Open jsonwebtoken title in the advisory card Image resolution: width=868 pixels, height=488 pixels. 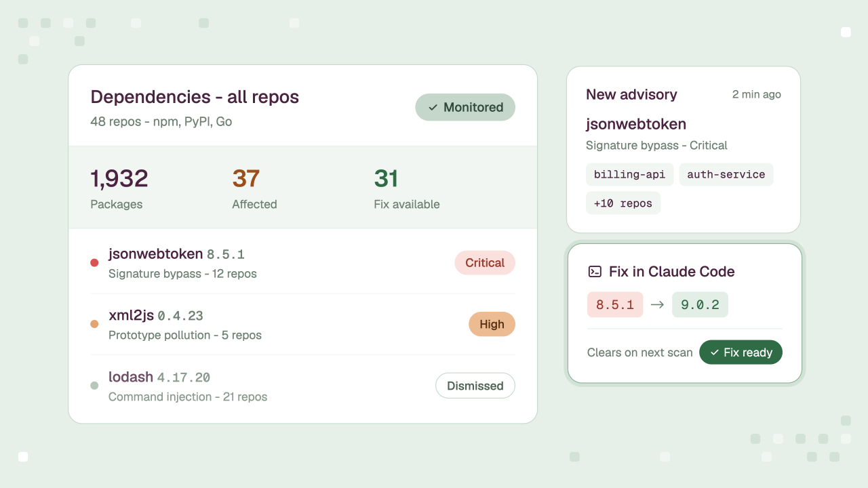pyautogui.click(x=636, y=124)
